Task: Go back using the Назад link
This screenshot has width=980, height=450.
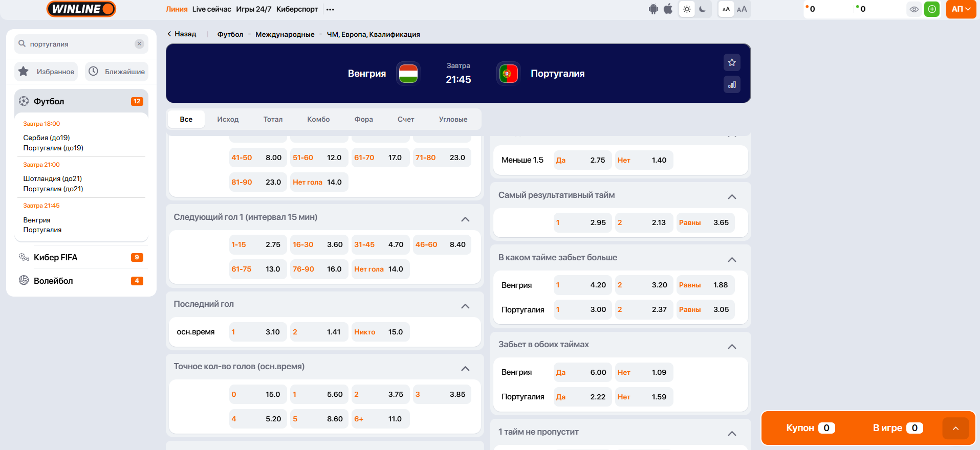Action: point(182,34)
